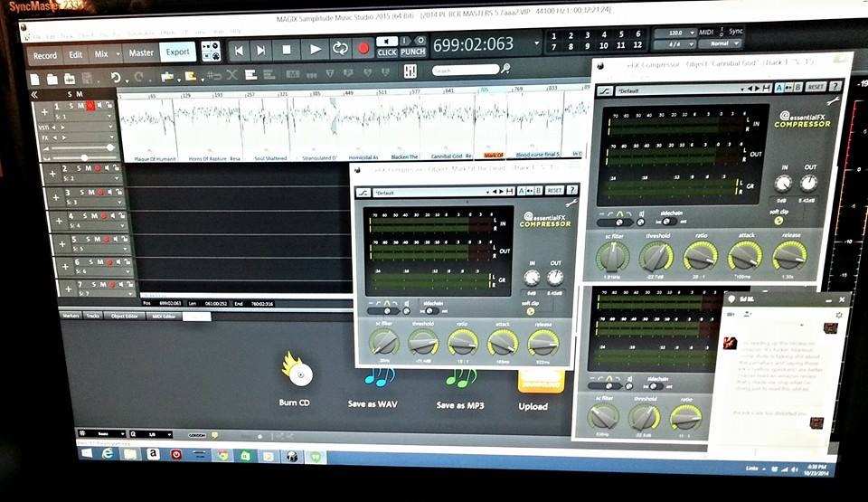Open wrench settings in the Mark Of compressor
Image resolution: width=868 pixels, height=502 pixels.
pos(571,204)
